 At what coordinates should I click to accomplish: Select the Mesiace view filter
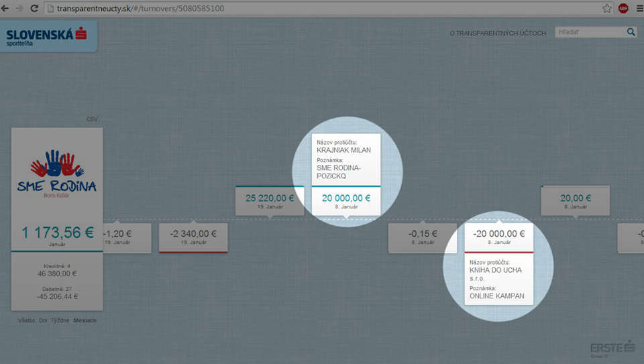click(x=85, y=320)
